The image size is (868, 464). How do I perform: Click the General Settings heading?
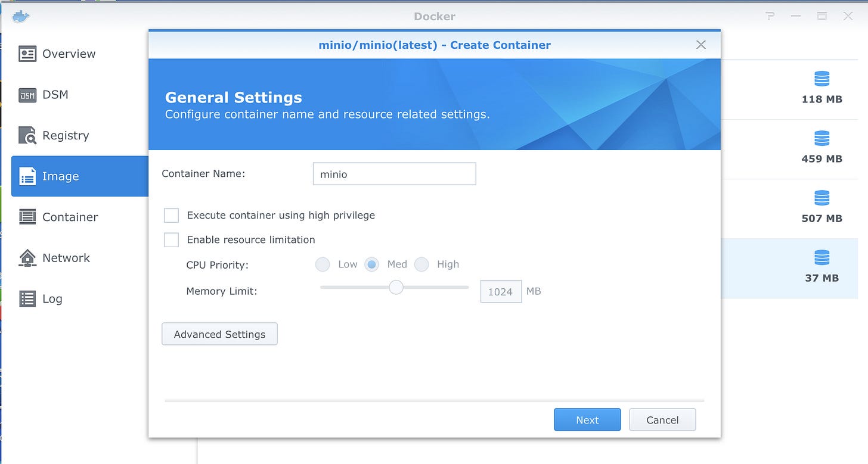(x=233, y=98)
